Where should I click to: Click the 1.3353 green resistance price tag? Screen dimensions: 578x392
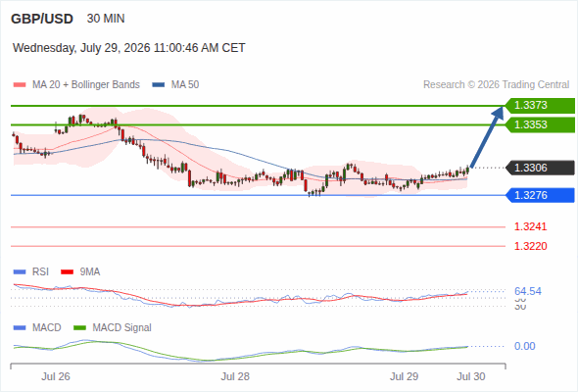click(x=540, y=124)
